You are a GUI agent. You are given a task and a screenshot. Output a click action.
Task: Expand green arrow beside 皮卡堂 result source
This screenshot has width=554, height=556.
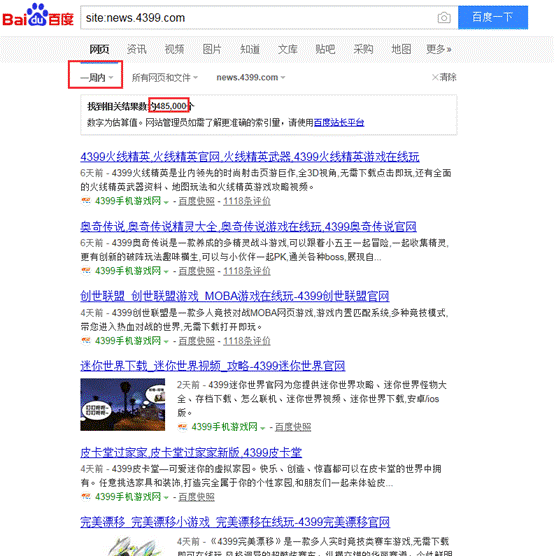click(166, 498)
